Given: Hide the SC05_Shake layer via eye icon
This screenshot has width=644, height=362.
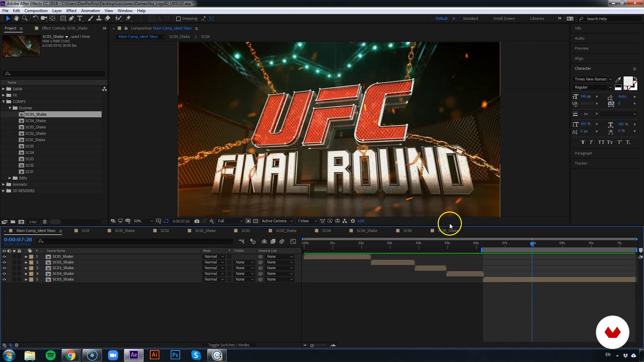Looking at the screenshot, I should click(x=4, y=280).
